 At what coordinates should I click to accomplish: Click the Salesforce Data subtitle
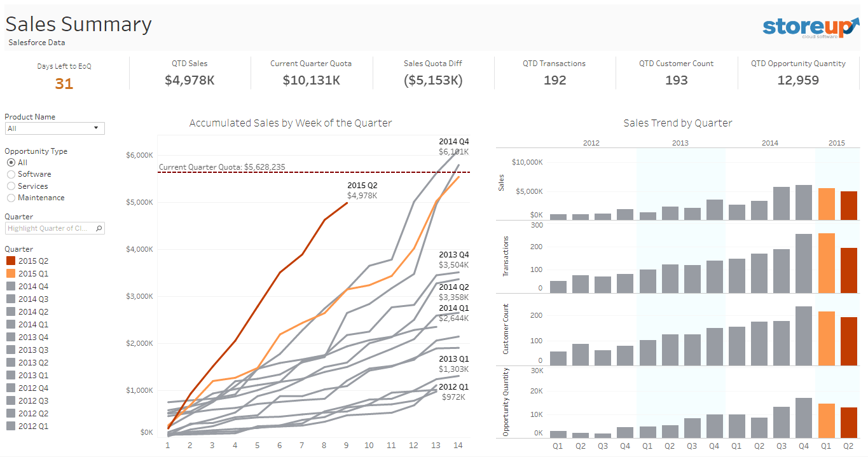click(x=37, y=43)
